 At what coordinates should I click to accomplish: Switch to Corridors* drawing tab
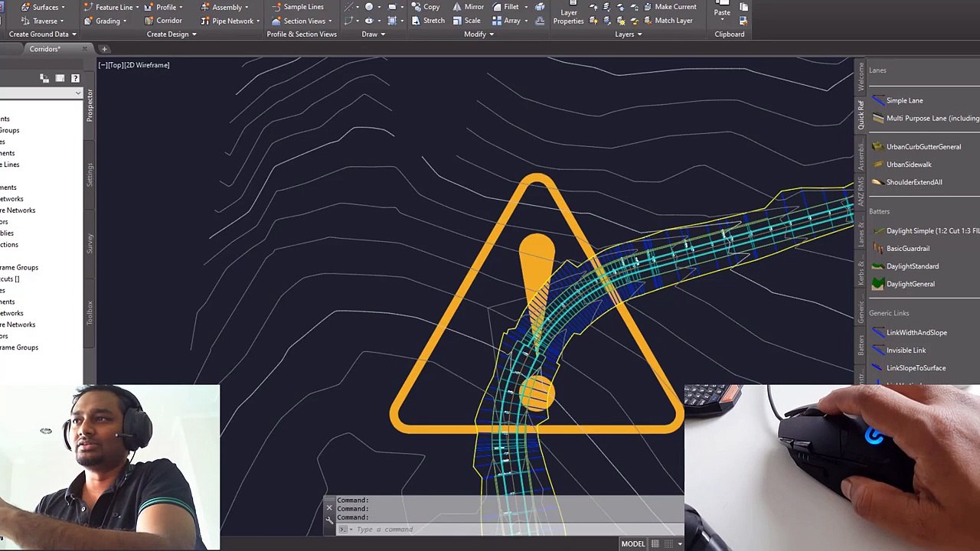44,49
